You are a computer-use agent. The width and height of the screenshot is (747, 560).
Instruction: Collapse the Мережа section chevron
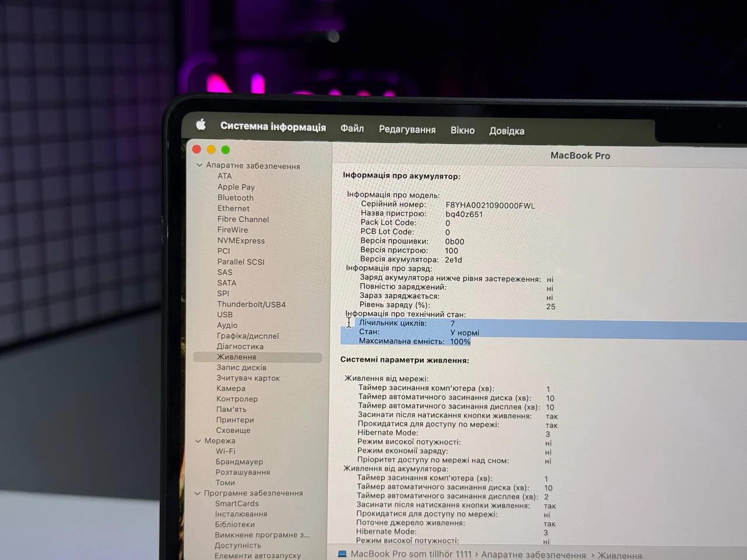point(198,441)
